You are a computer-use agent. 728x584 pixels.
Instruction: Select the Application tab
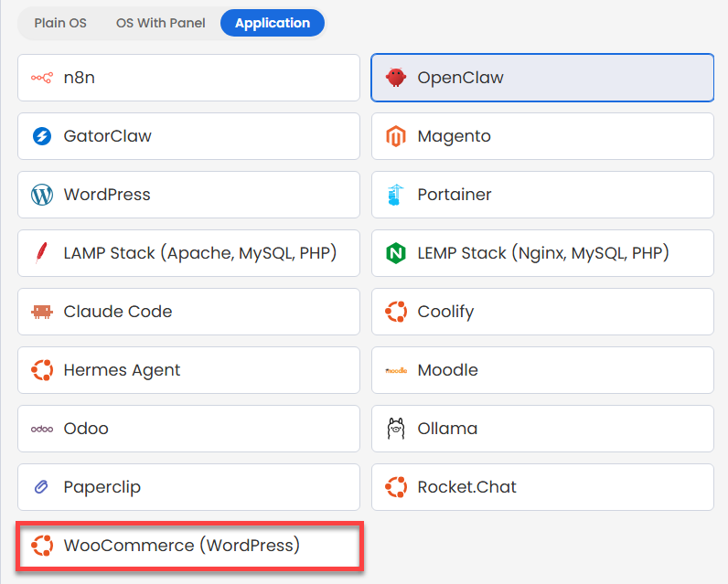[x=272, y=23]
